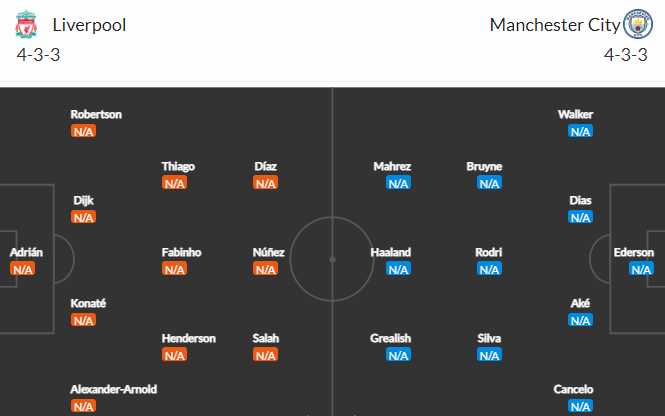The height and width of the screenshot is (416, 665).
Task: Click the Manchester City club crest icon
Action: pos(637,24)
